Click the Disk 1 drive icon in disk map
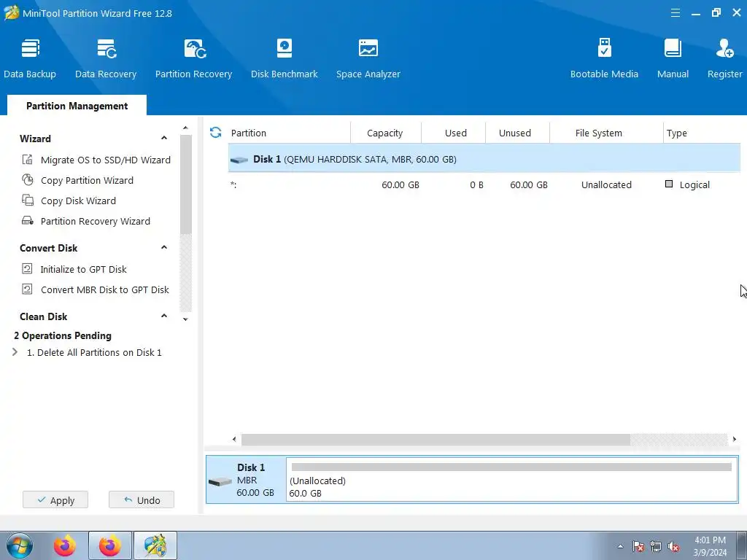Screen dimensions: 747x560 pyautogui.click(x=220, y=481)
